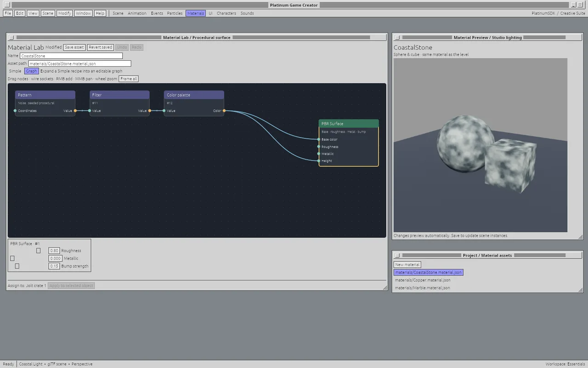This screenshot has height=368, width=588.
Task: Click the Bump strength slider handle
Action: 17,266
